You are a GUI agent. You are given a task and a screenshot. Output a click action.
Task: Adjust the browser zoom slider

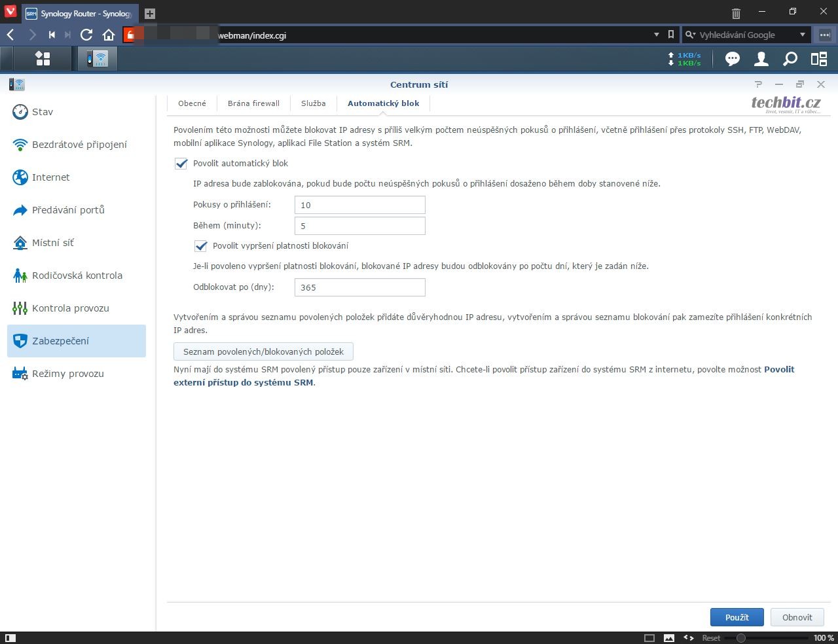coord(740,637)
